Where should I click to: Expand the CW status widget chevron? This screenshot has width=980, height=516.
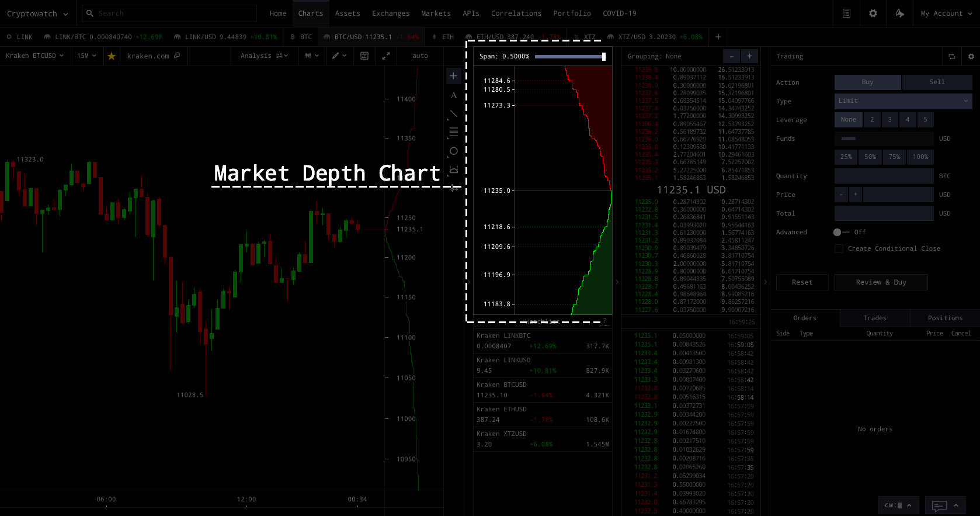pos(909,505)
